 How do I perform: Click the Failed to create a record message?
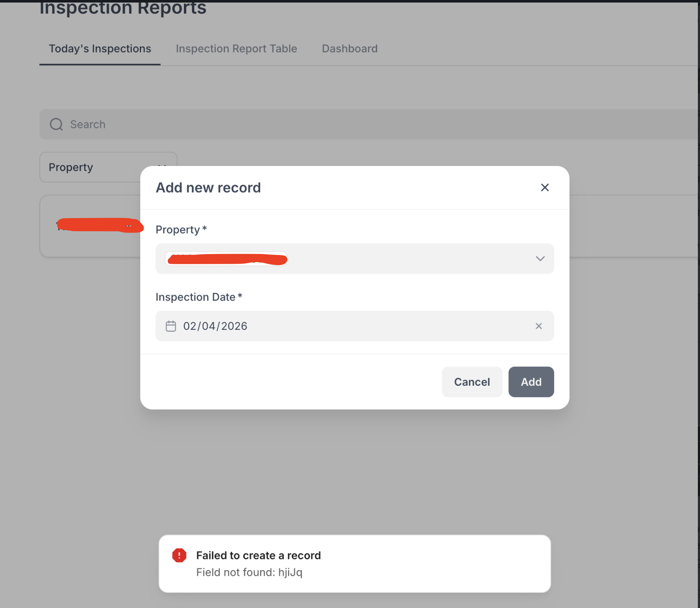258,555
